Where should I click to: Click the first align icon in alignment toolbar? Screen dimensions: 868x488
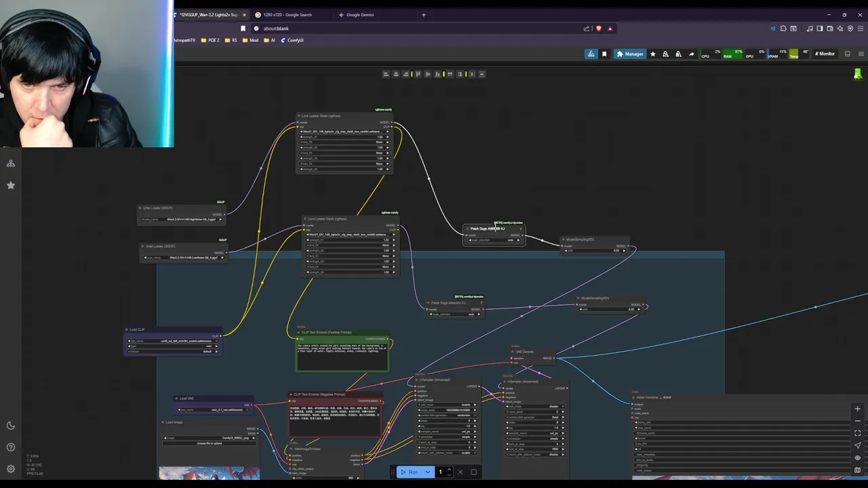[386, 74]
